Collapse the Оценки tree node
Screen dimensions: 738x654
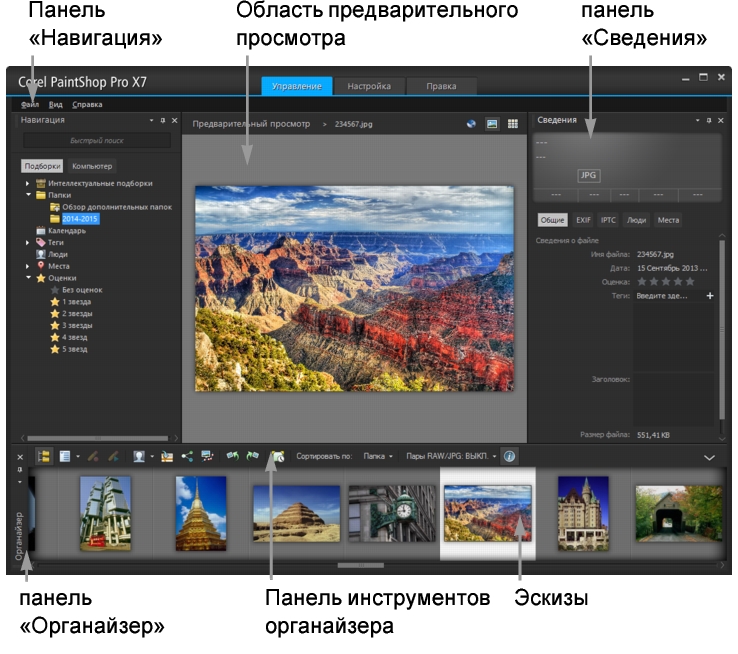[x=28, y=278]
